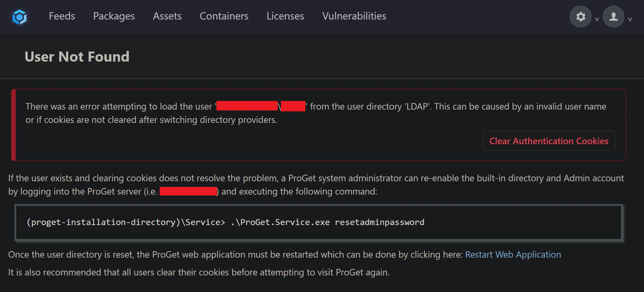The image size is (644, 292).
Task: Follow the Restart Web Application link
Action: pos(513,255)
